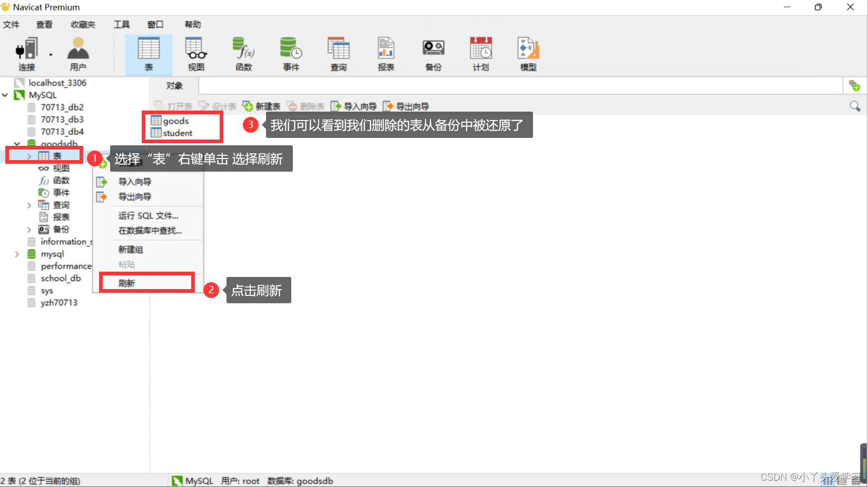
Task: Click the 模型 (Model) toolbar icon
Action: (x=528, y=54)
